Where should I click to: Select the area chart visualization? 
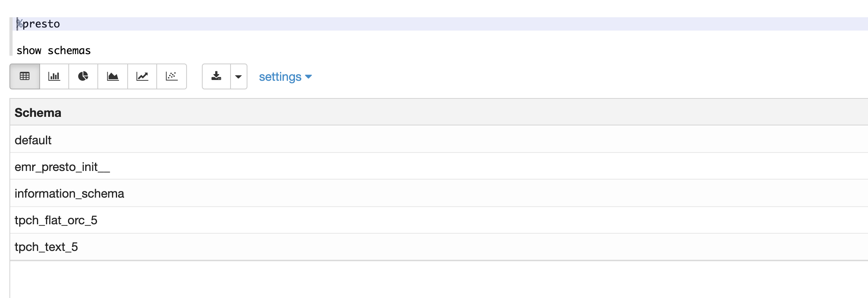[113, 76]
